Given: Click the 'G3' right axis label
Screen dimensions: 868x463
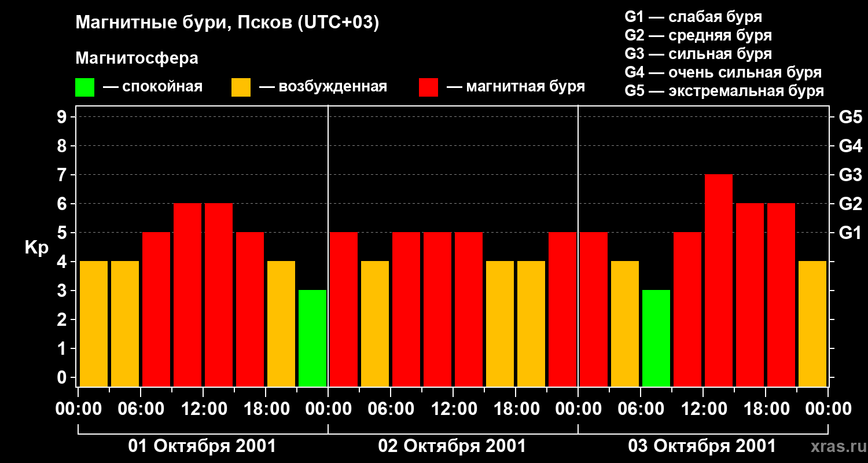Looking at the screenshot, I should [851, 175].
